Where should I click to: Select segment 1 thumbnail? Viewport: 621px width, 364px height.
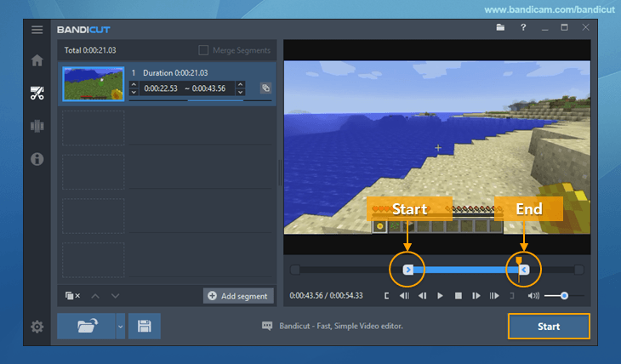click(x=94, y=84)
